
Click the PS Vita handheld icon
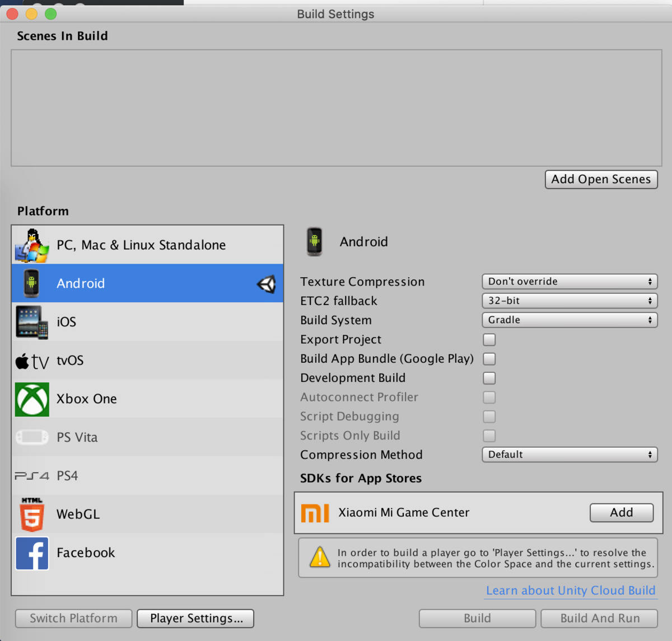click(32, 437)
